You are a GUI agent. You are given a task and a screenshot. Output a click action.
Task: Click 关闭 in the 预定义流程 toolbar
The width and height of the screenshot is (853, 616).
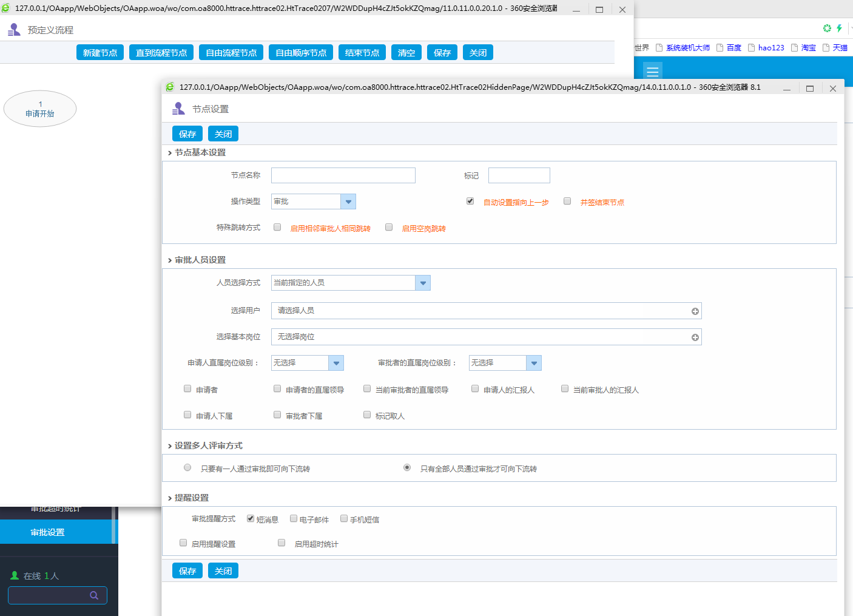click(478, 53)
